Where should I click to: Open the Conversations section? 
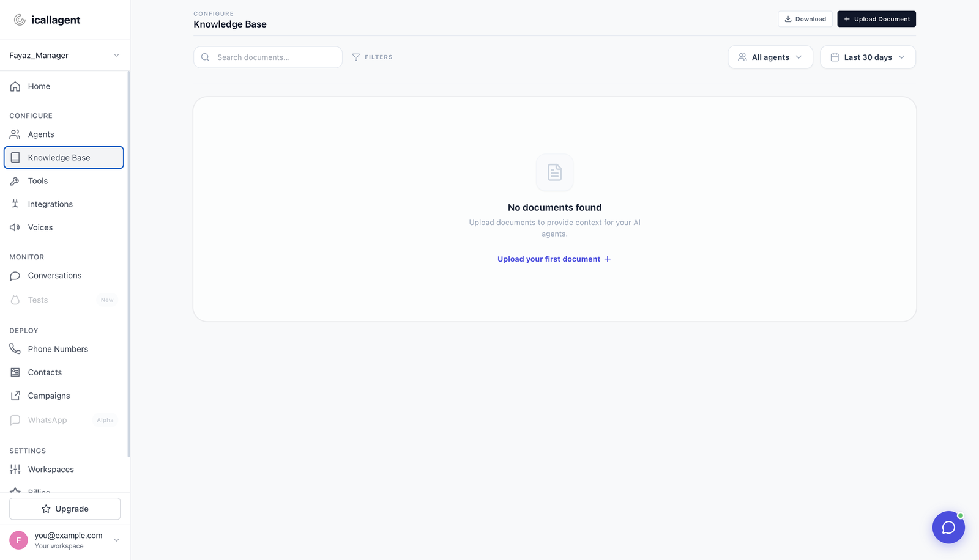pyautogui.click(x=64, y=276)
